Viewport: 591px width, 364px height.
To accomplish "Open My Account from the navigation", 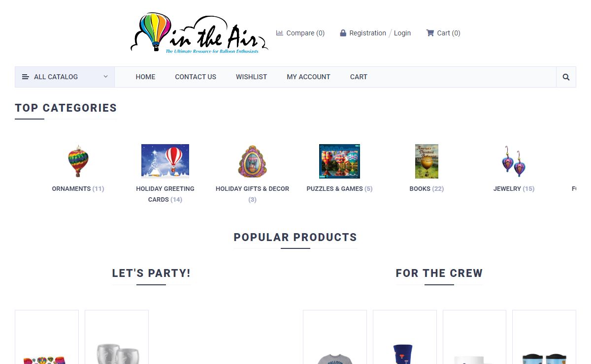I will coord(308,77).
